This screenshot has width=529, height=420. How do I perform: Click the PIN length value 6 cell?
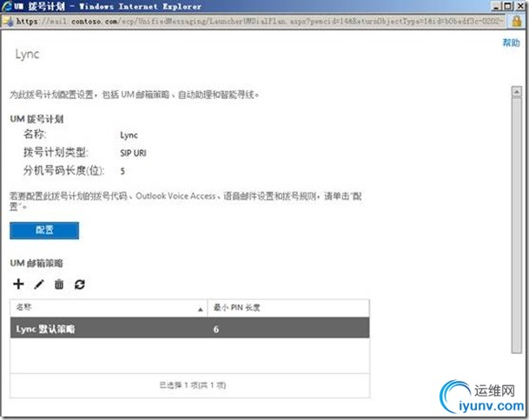(216, 330)
